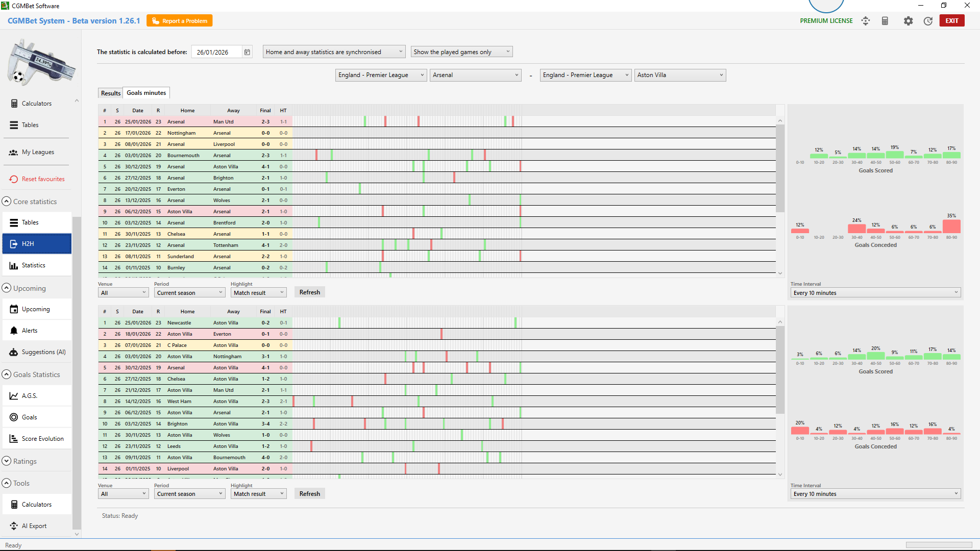Switch to the Results tab
Image resolution: width=980 pixels, height=551 pixels.
pyautogui.click(x=110, y=93)
